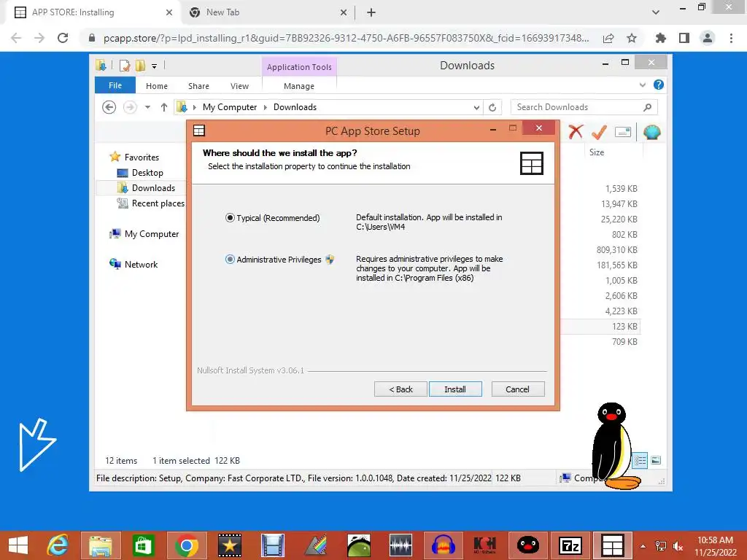Open the Share ribbon tab
747x560 pixels.
198,86
